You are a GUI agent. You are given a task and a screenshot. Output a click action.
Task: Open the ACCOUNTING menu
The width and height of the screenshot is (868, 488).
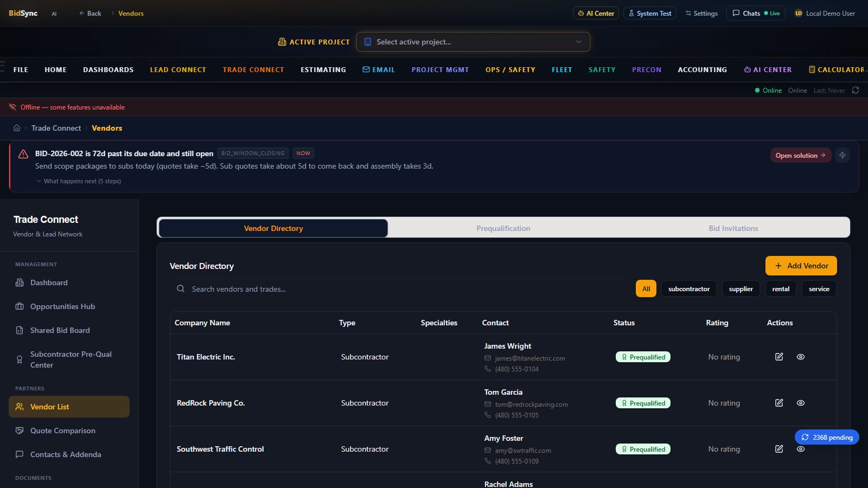[703, 69]
